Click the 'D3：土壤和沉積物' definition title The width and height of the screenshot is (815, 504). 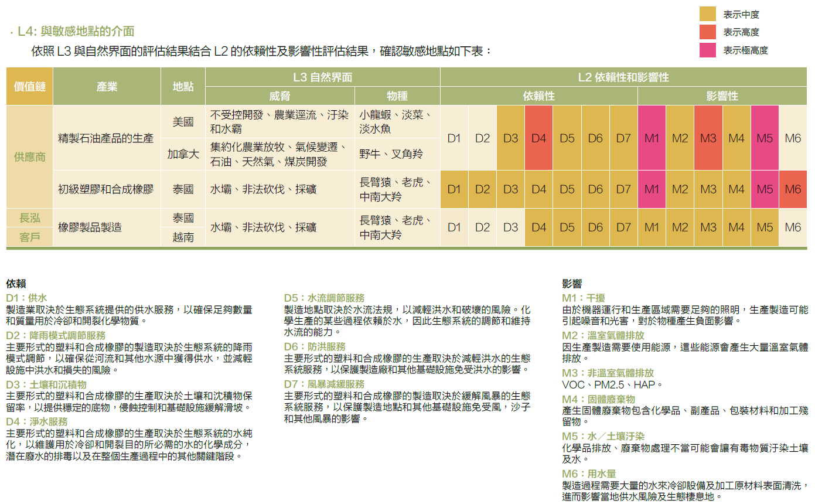coord(46,384)
